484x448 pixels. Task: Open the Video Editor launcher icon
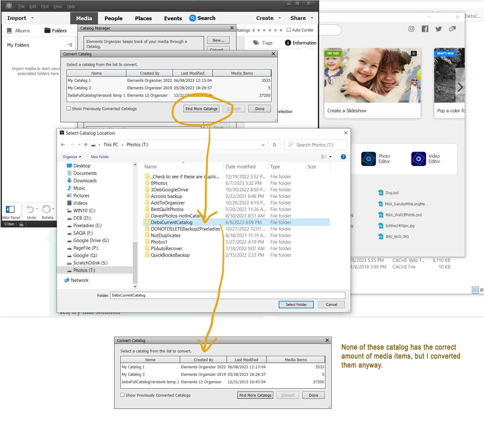coord(418,159)
